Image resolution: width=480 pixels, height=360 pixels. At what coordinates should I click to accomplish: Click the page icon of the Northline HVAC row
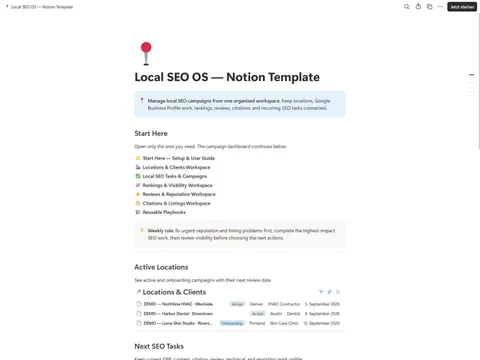point(139,304)
